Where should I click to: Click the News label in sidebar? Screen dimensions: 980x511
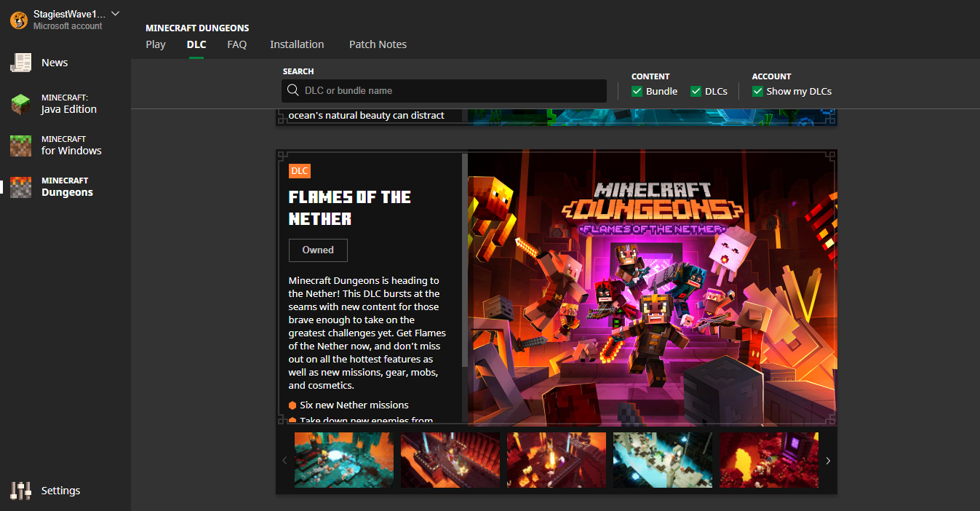coord(55,63)
